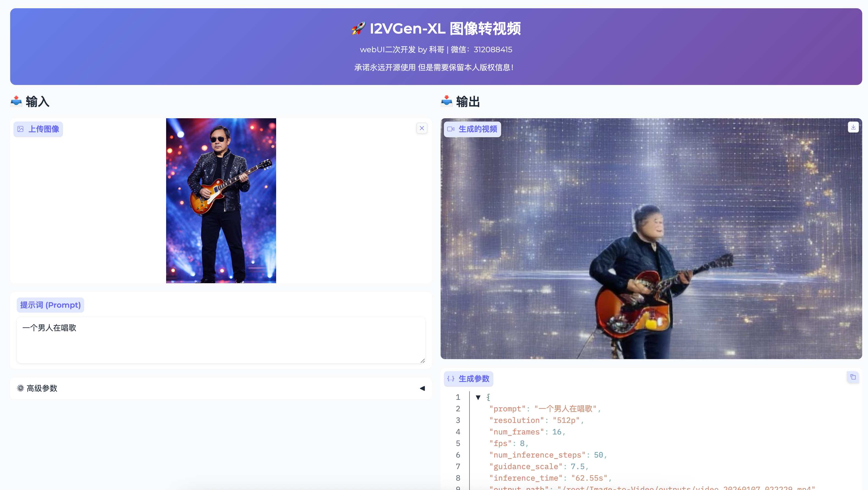This screenshot has height=490, width=868.
Task: Click the "resolution": "512p" JSON line
Action: point(536,420)
